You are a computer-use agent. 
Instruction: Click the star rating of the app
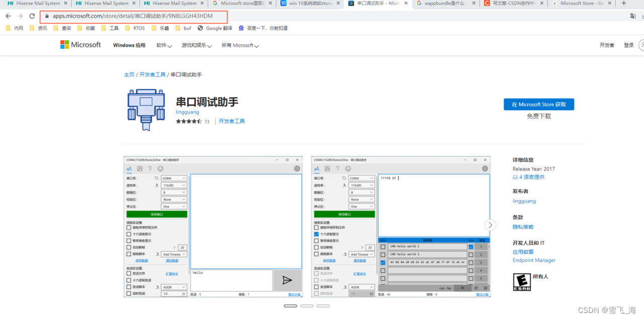click(x=189, y=121)
